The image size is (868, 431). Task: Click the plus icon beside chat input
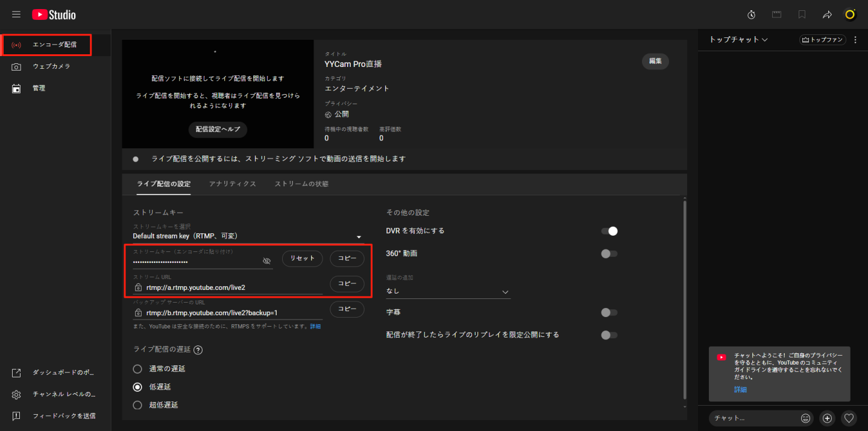tap(828, 418)
